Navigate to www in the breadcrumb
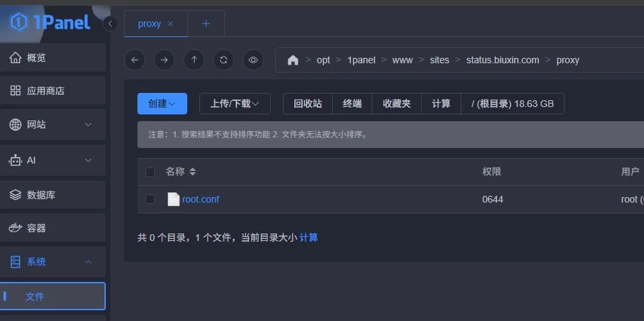The height and width of the screenshot is (321, 644). coord(403,60)
